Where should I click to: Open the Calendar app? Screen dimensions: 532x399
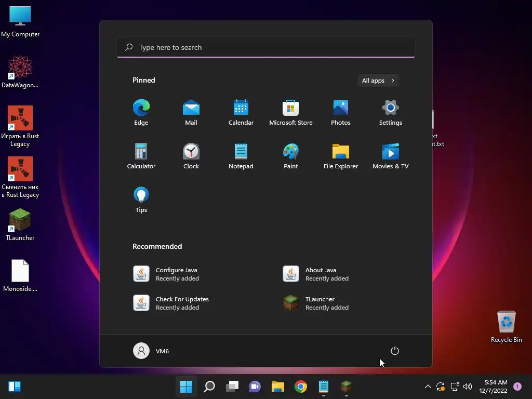(241, 112)
